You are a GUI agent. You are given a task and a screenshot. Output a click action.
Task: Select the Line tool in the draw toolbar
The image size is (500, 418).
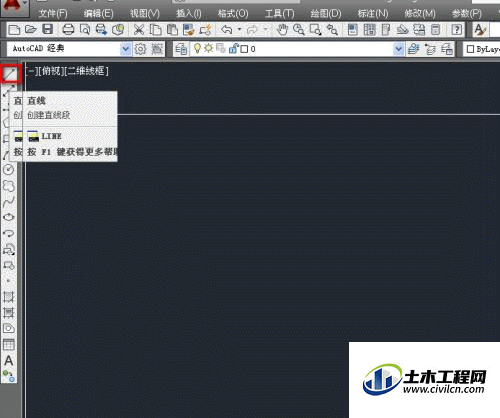[x=10, y=73]
